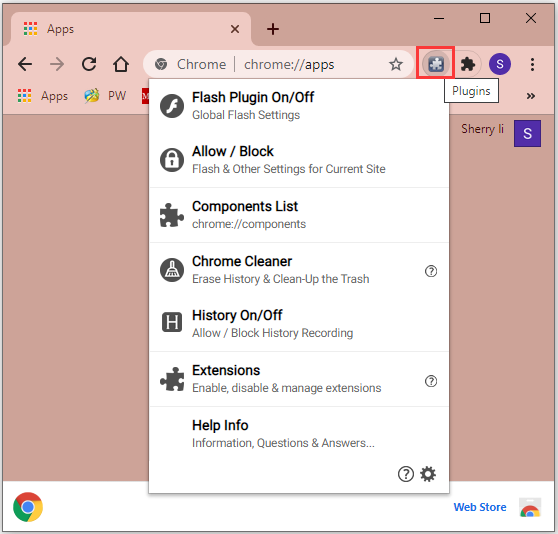Click the Flash icon for Flash Plugin On/Off
Screen dimensions: 558x534
pos(172,106)
